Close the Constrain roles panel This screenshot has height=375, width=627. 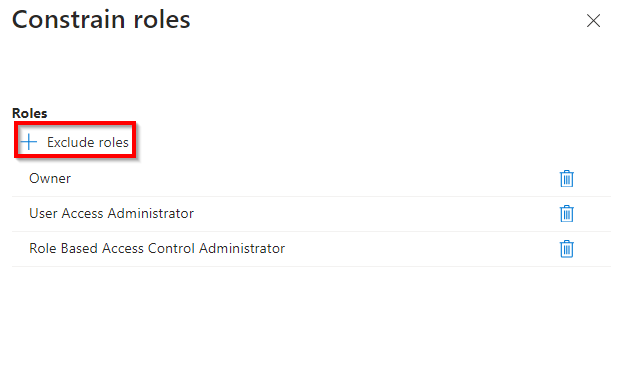(593, 21)
